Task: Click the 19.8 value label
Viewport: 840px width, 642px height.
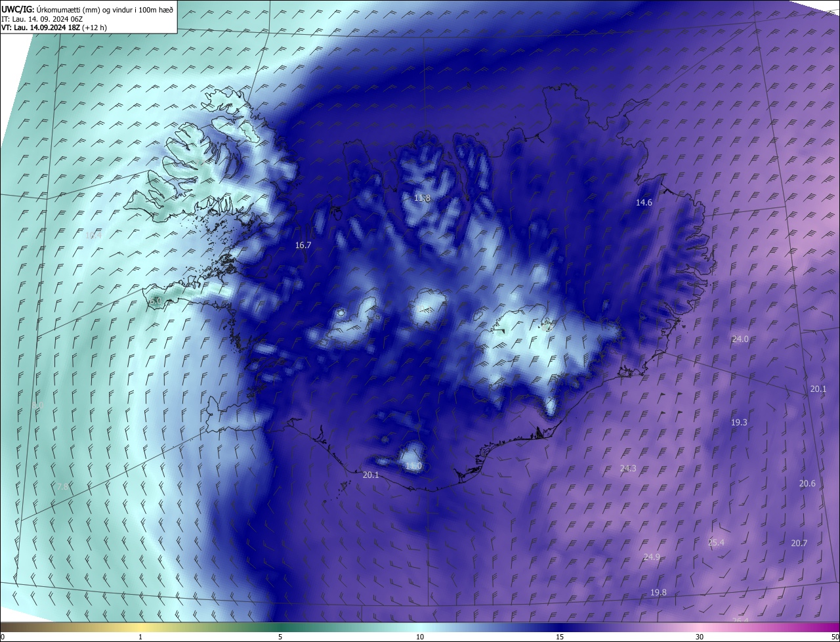Action: tap(658, 593)
